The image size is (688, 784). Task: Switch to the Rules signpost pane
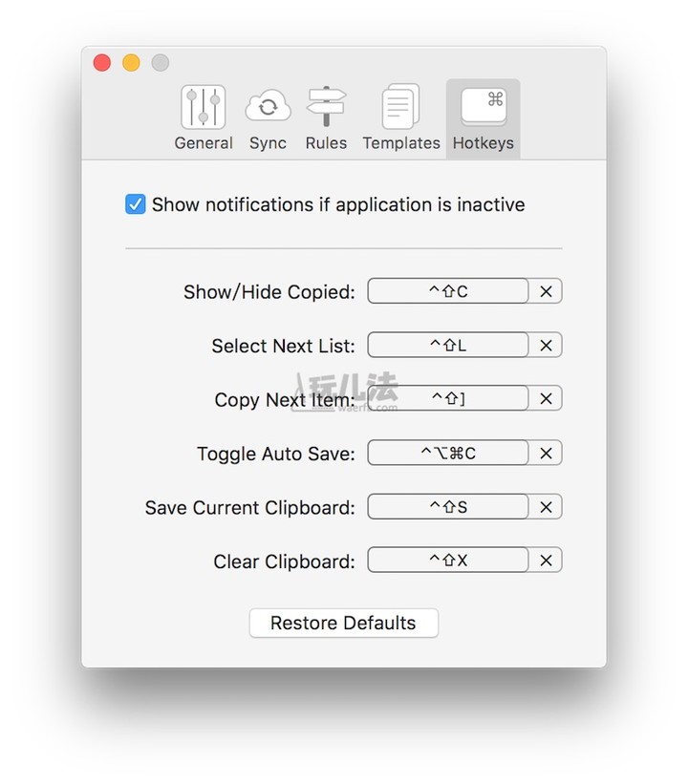pos(326,118)
